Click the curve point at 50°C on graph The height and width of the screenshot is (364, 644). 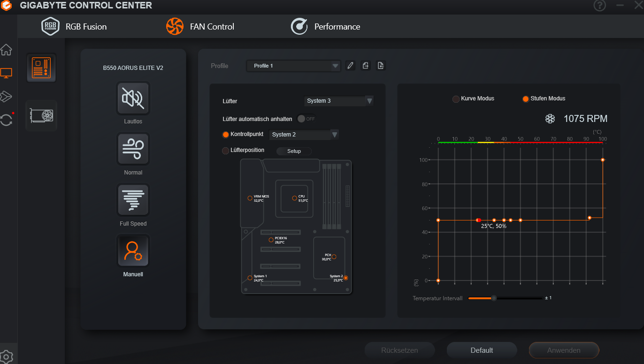click(x=521, y=220)
